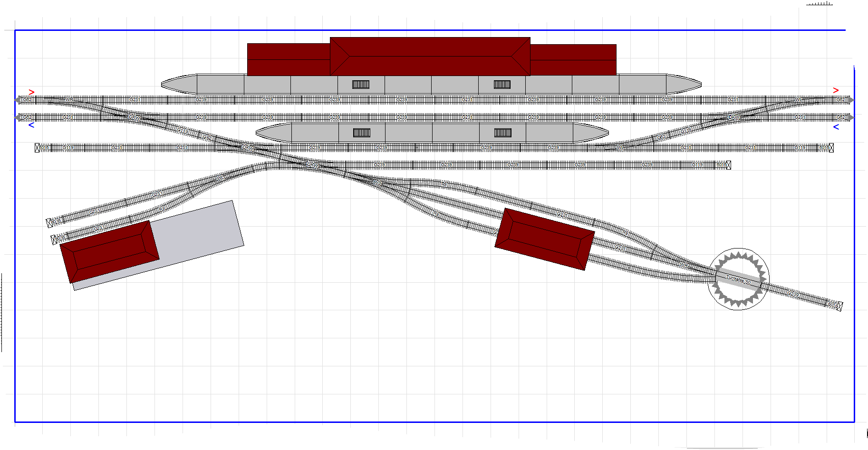This screenshot has width=868, height=450.
Task: Select buffer stop at left end of third track
Action: coord(38,148)
